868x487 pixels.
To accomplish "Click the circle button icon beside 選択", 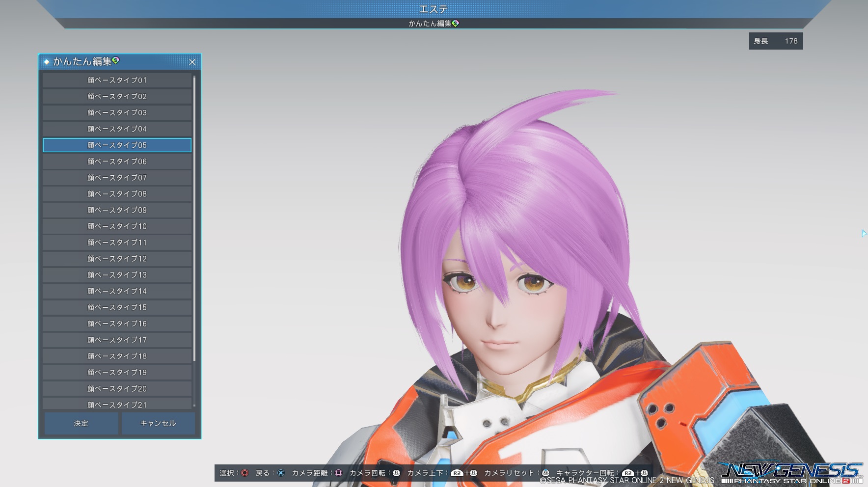I will (x=244, y=473).
